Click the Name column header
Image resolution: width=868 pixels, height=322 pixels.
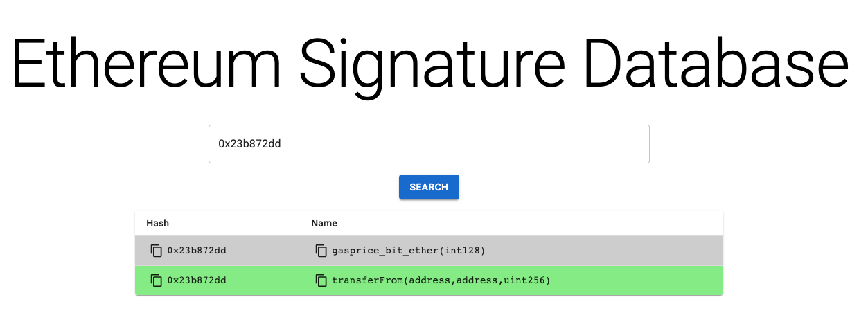(x=324, y=224)
